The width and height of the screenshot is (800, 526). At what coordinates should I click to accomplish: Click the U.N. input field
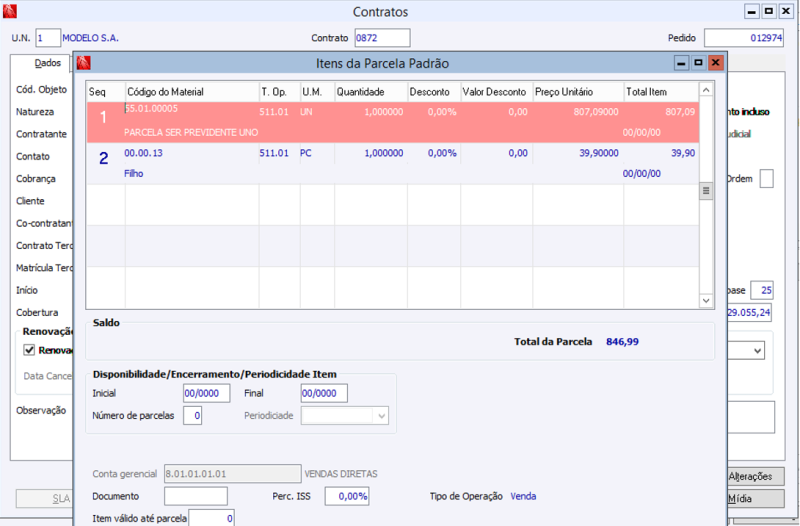click(x=48, y=38)
